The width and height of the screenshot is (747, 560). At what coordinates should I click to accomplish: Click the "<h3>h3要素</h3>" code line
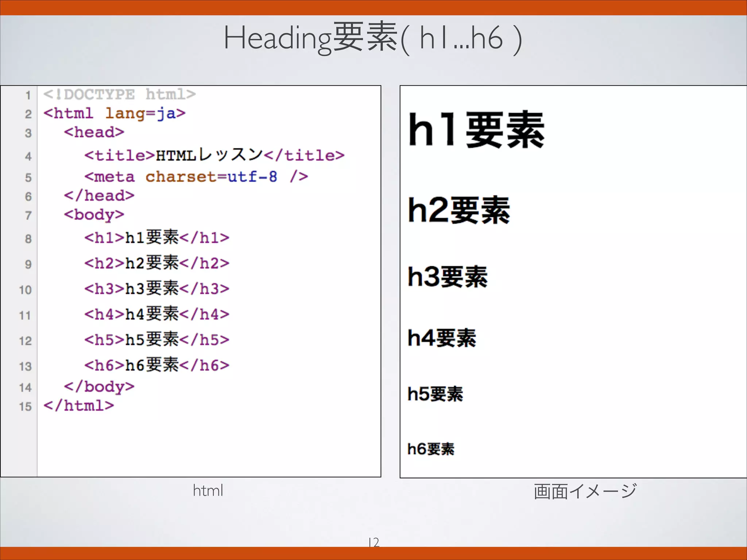click(x=157, y=289)
